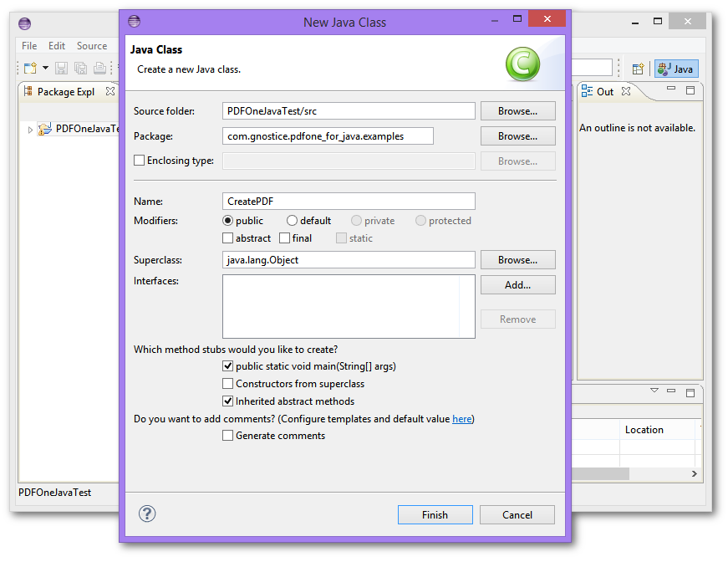Image resolution: width=728 pixels, height=562 pixels.
Task: Enable the Enclosing type checkbox
Action: point(139,161)
